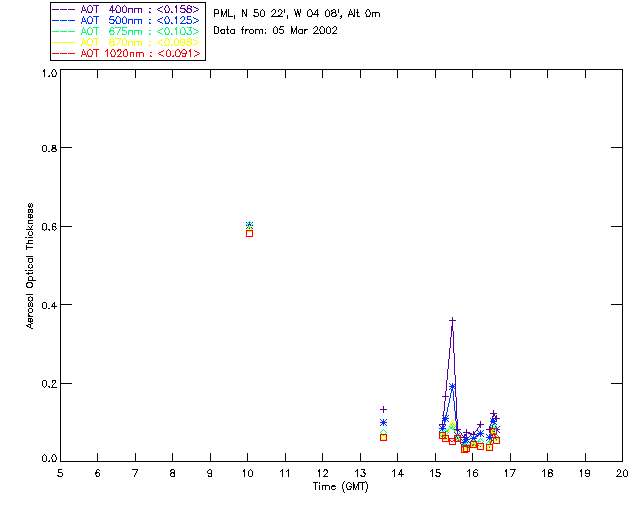The width and height of the screenshot is (640, 512).
Task: Click the AOT 870nm legend entry
Action: 126,42
